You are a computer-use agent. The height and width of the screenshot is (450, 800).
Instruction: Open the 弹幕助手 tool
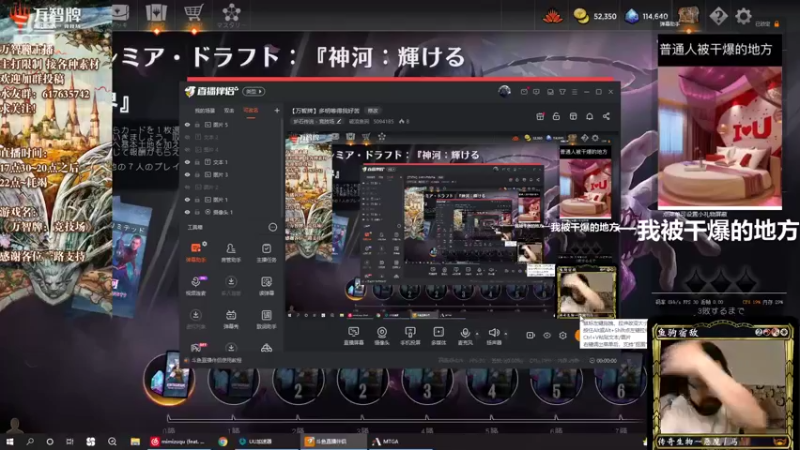196,252
